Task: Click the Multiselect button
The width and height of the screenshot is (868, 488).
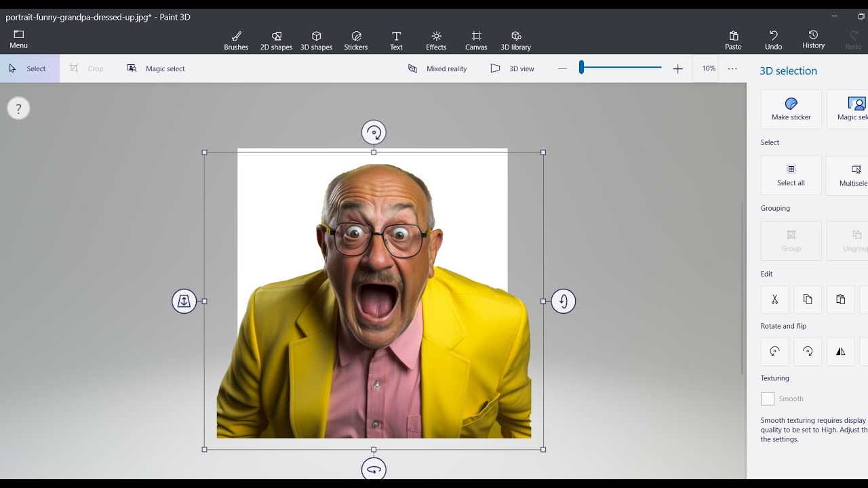Action: coord(848,175)
